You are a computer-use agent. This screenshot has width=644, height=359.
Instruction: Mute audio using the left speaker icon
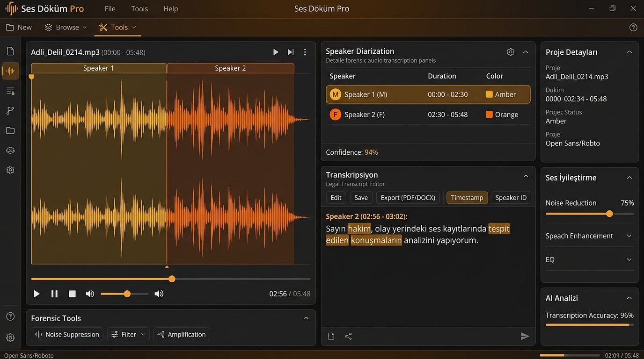[90, 294]
